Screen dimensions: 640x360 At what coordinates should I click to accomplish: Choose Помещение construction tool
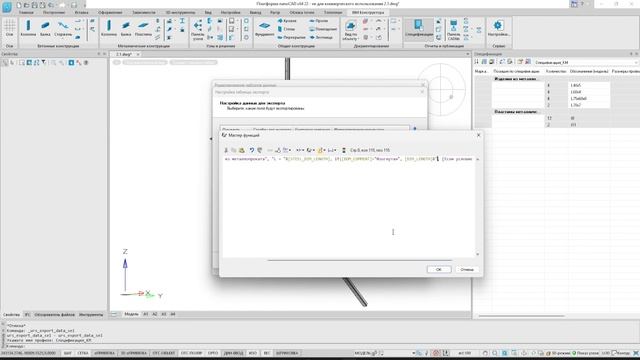point(323,29)
